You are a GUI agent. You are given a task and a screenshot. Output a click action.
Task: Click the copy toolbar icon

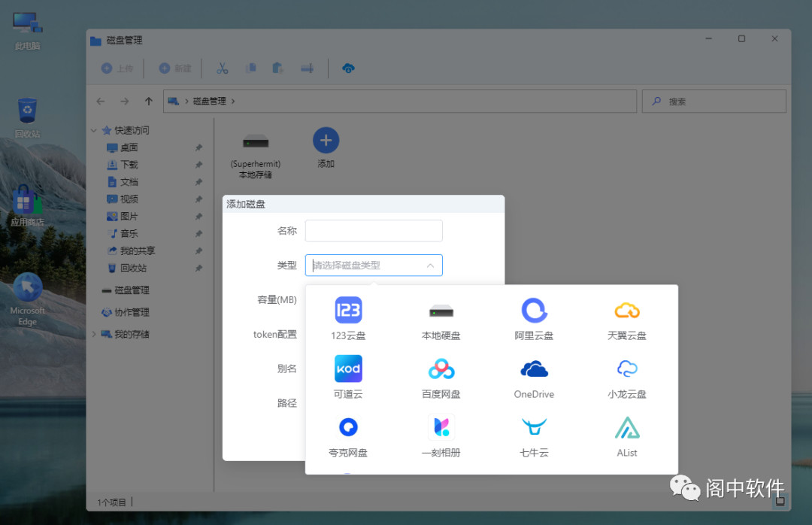pyautogui.click(x=251, y=68)
